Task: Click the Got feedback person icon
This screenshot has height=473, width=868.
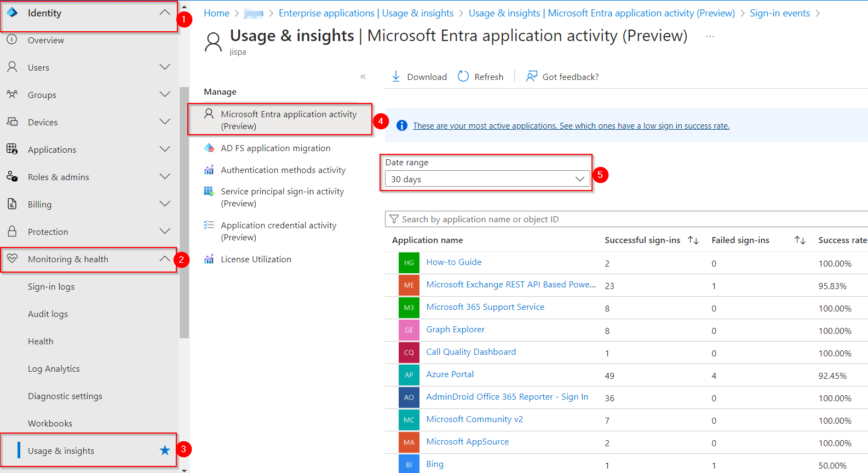Action: pyautogui.click(x=531, y=76)
